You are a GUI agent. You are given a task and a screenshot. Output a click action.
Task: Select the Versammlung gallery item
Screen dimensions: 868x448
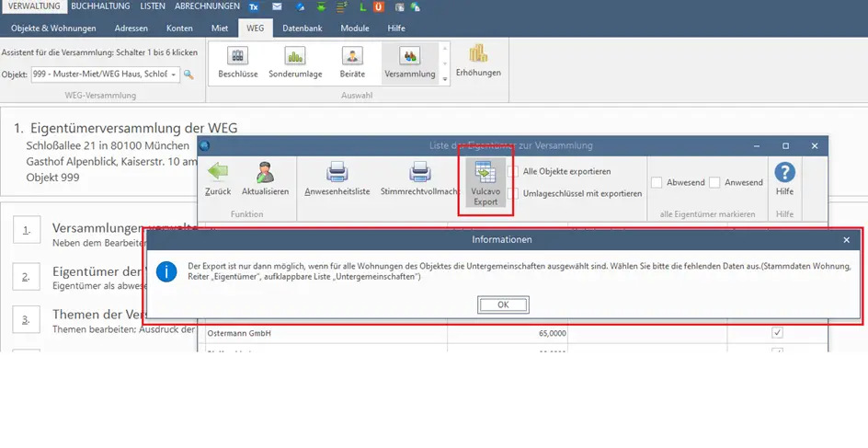410,63
